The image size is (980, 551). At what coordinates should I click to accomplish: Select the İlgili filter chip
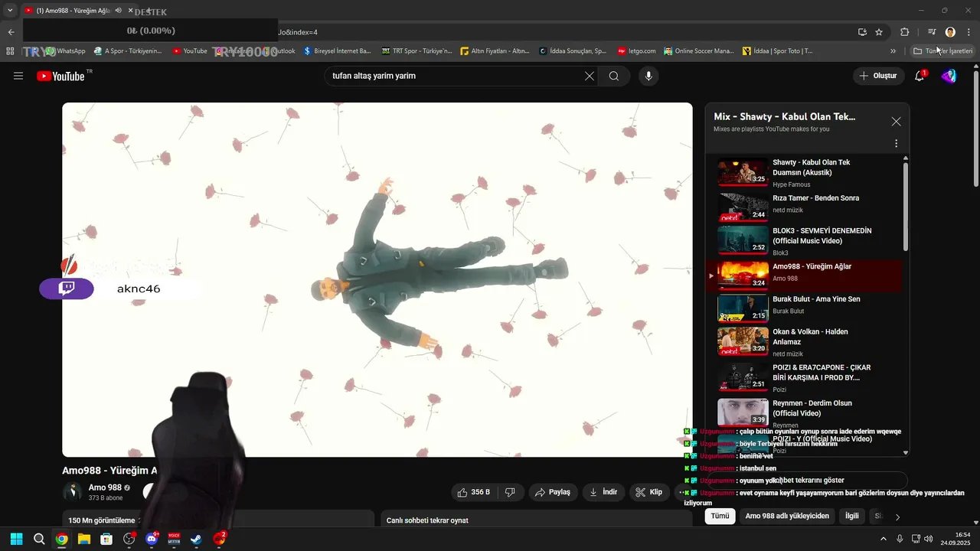851,516
